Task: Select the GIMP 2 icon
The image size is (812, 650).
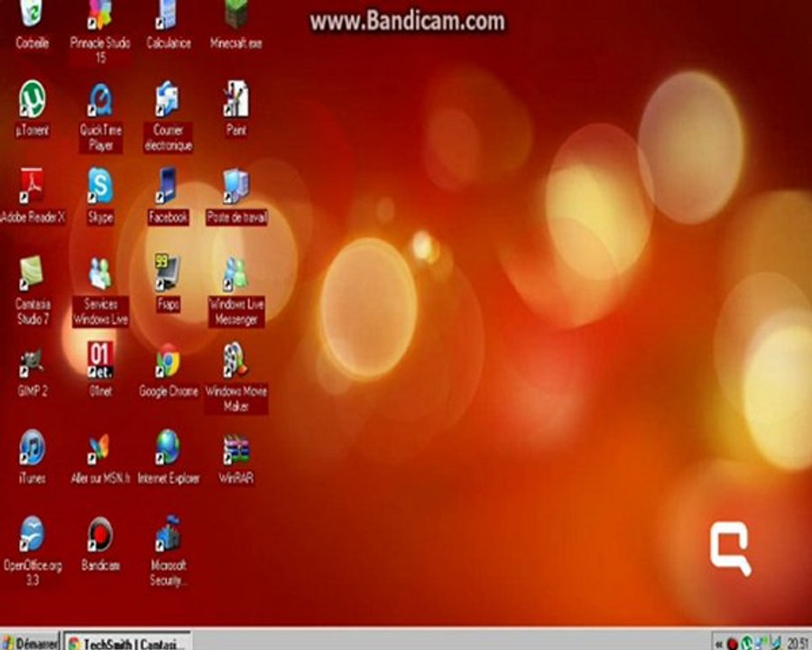Action: (32, 362)
